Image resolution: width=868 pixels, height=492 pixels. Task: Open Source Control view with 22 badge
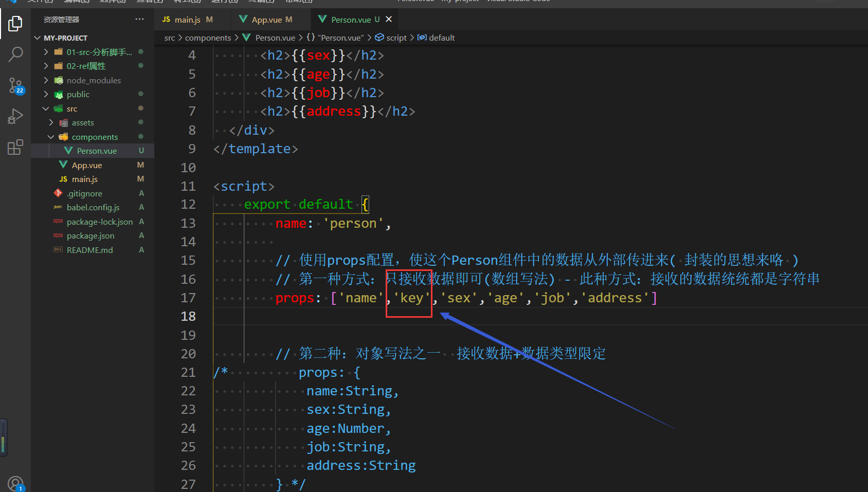[15, 86]
